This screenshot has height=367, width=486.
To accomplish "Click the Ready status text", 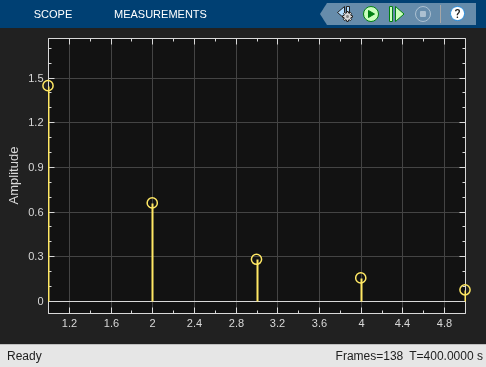I will [x=24, y=356].
